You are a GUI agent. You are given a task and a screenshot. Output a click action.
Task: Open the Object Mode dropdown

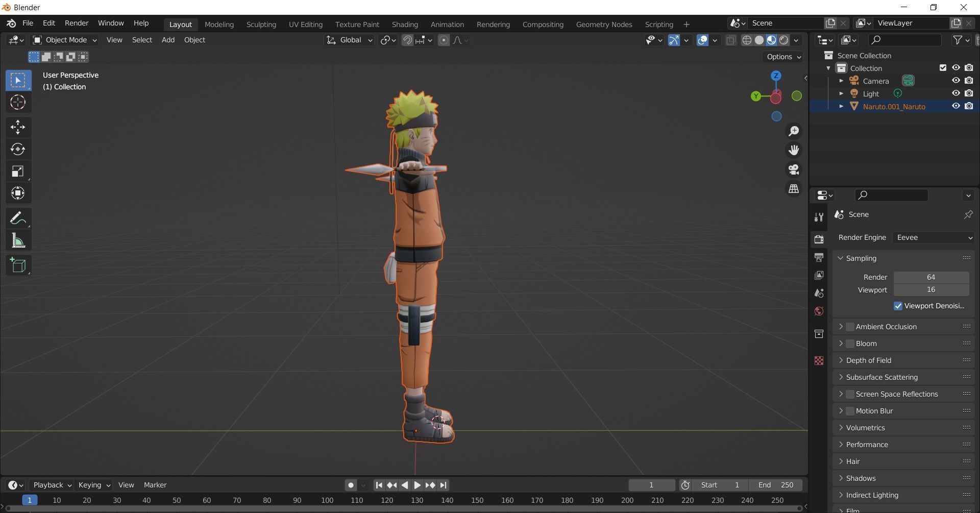64,40
